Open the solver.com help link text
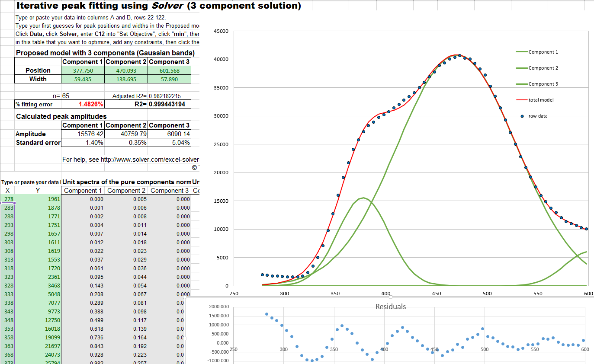This screenshot has width=594, height=364. coord(130,160)
